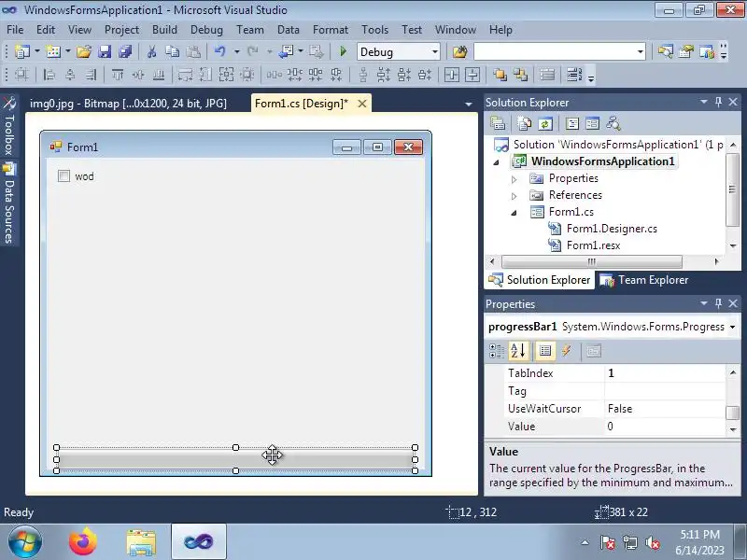Show hidden tray icons arrow
Viewport: 747px width, 560px height.
click(x=585, y=542)
